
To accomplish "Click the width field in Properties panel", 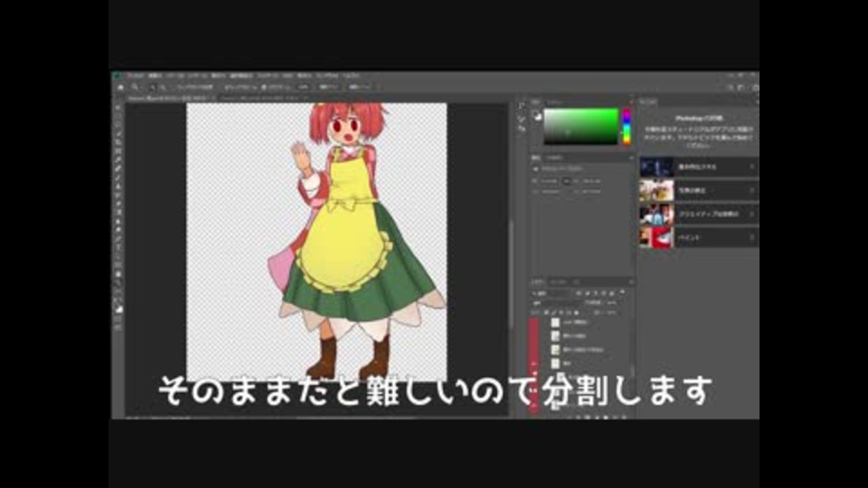I will tap(549, 181).
